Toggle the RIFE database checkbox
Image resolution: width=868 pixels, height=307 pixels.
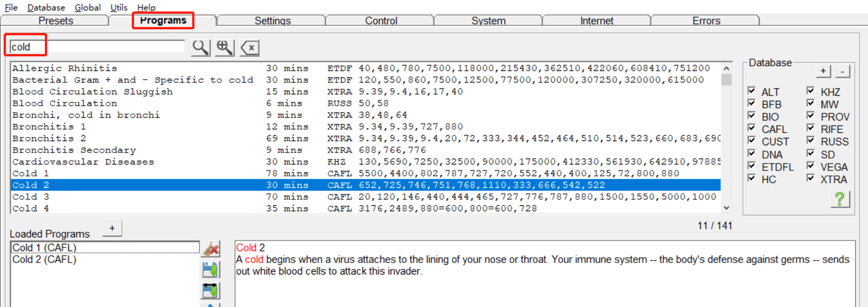[810, 128]
